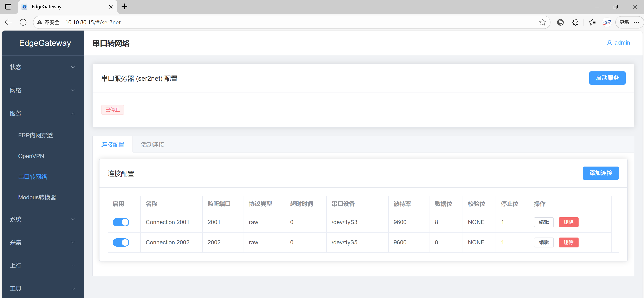Click the browser back arrow
644x298 pixels.
[x=8, y=22]
